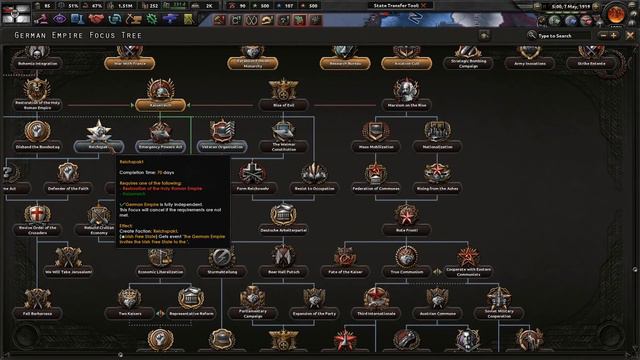Open the Decisions gavel menu
This screenshot has width=640, height=360.
[41, 19]
